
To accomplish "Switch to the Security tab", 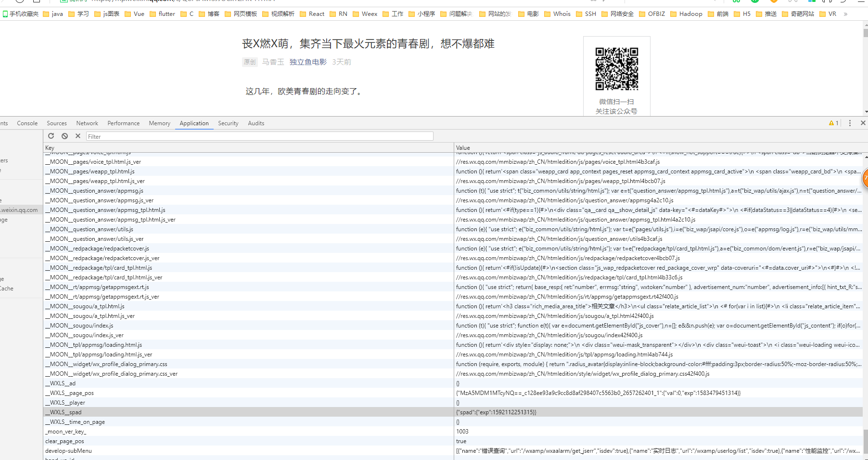I will 228,123.
